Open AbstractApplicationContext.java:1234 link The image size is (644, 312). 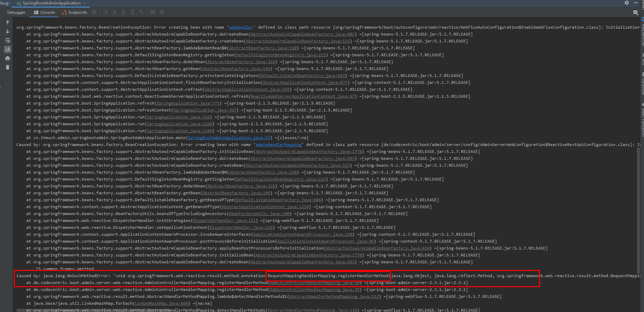tap(265, 207)
